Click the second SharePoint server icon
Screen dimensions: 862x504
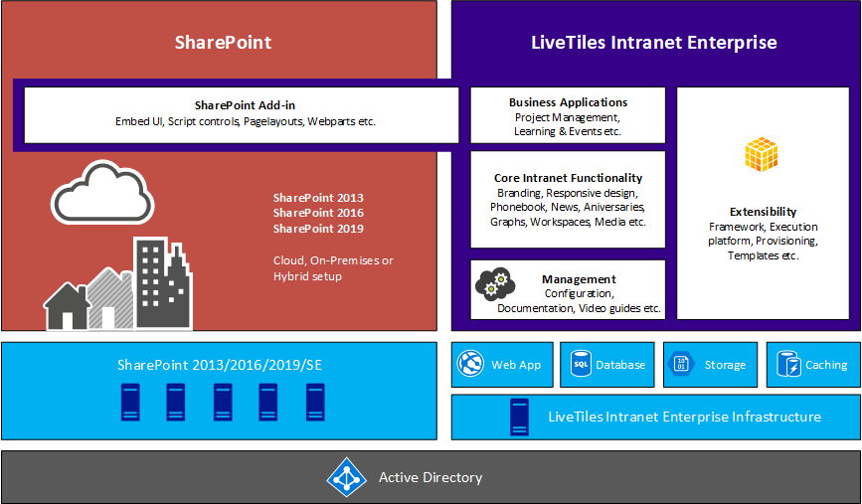pyautogui.click(x=176, y=403)
